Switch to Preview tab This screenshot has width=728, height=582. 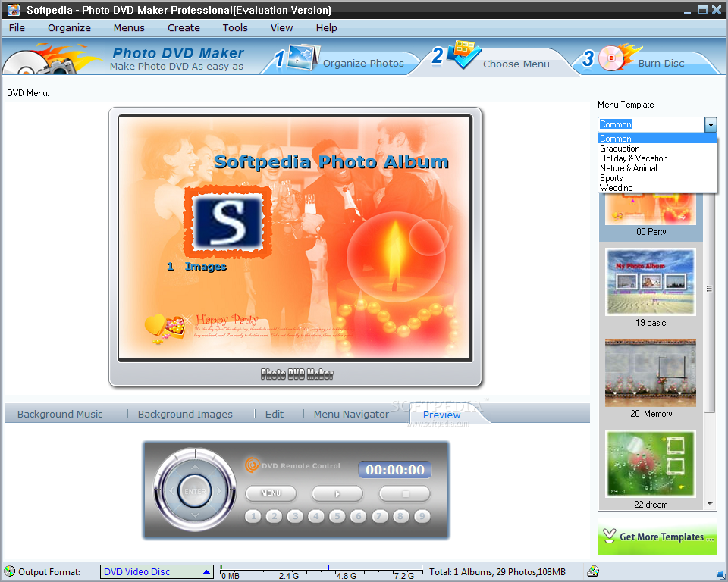coord(441,415)
